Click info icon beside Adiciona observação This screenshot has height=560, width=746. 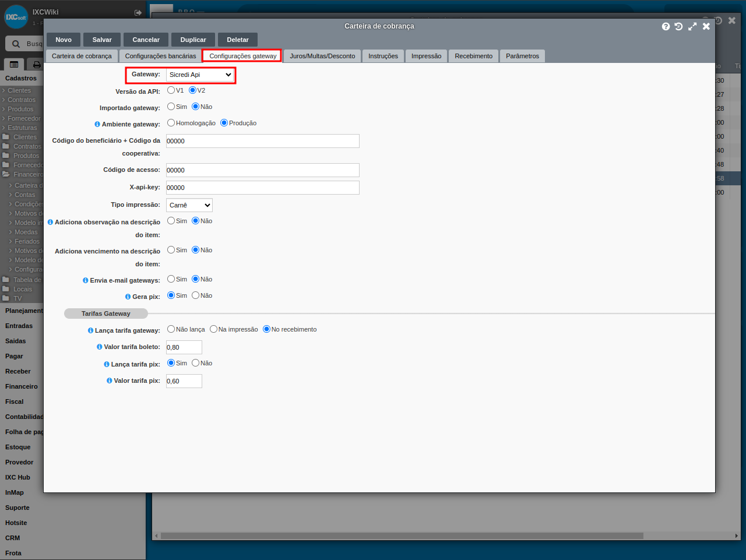pyautogui.click(x=50, y=222)
